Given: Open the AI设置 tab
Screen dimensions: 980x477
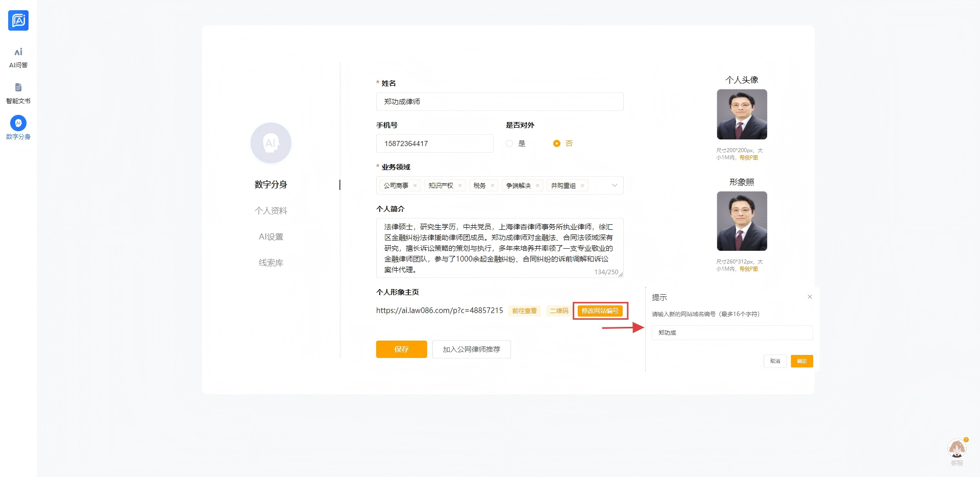Looking at the screenshot, I should pyautogui.click(x=271, y=237).
